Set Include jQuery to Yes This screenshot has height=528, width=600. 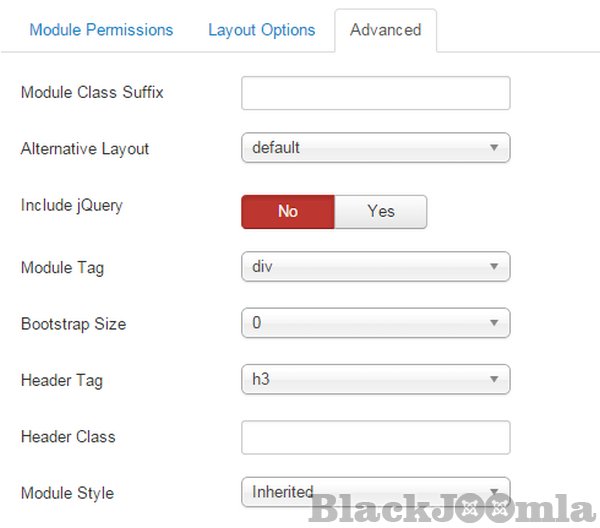(x=381, y=211)
